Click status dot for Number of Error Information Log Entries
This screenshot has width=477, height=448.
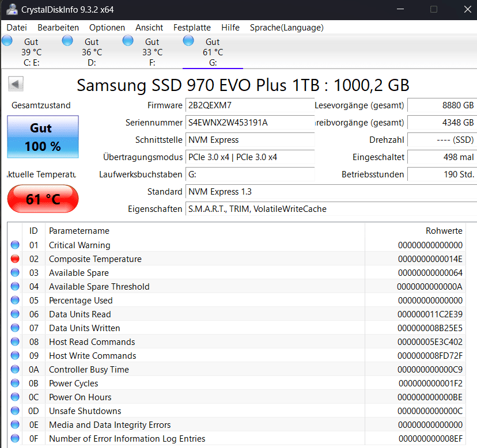(x=15, y=439)
